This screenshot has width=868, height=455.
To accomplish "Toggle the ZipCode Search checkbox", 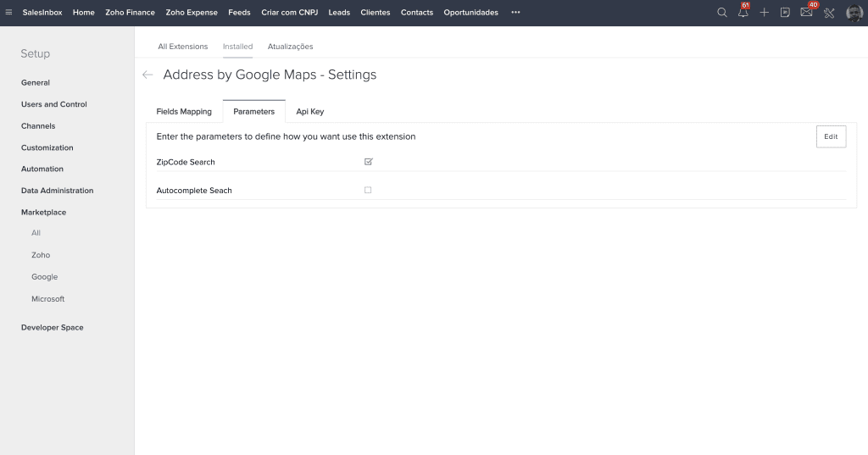I will (368, 161).
